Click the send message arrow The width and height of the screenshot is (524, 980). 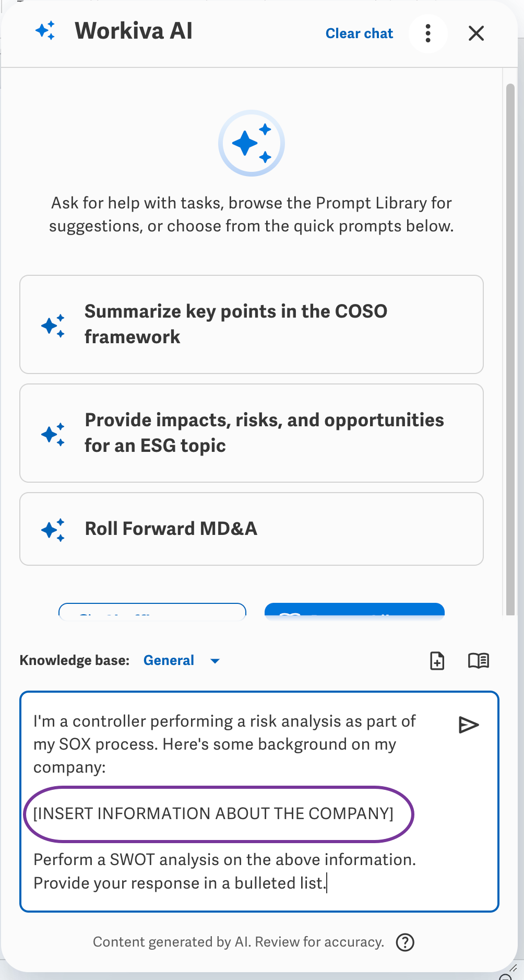click(x=469, y=724)
